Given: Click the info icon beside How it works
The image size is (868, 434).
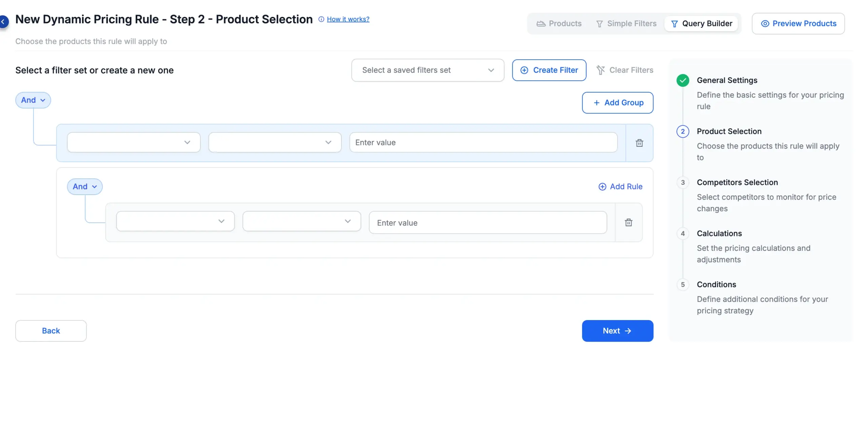Looking at the screenshot, I should (x=321, y=19).
